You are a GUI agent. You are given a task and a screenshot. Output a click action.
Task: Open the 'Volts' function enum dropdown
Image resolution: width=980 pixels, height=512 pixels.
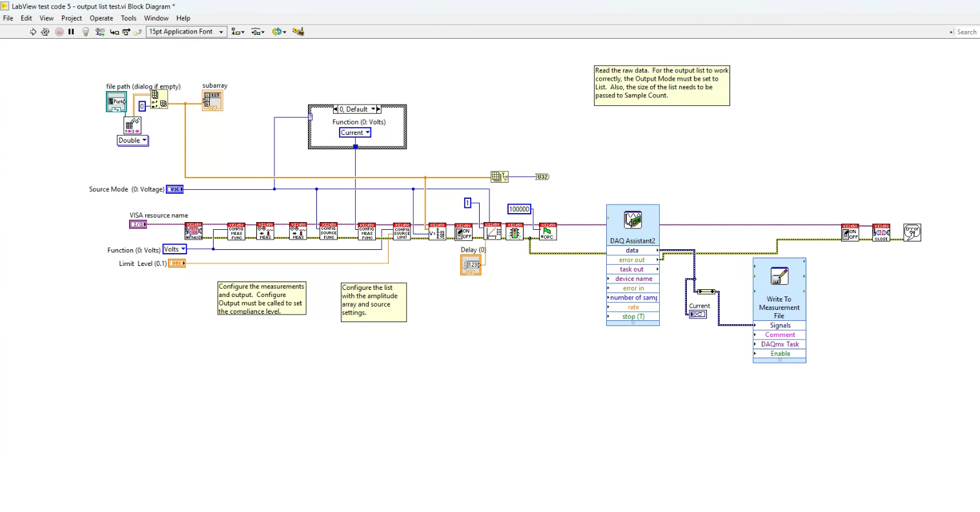(174, 249)
